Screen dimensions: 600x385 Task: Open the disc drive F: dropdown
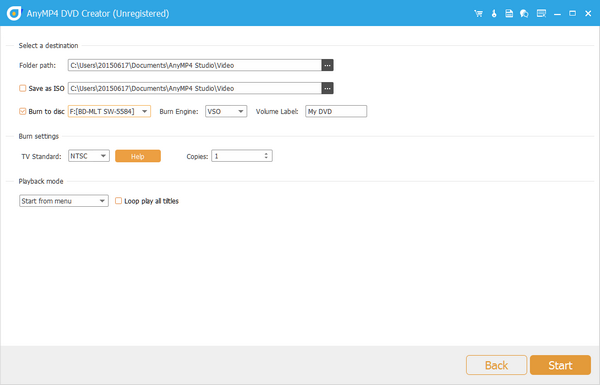coord(109,111)
